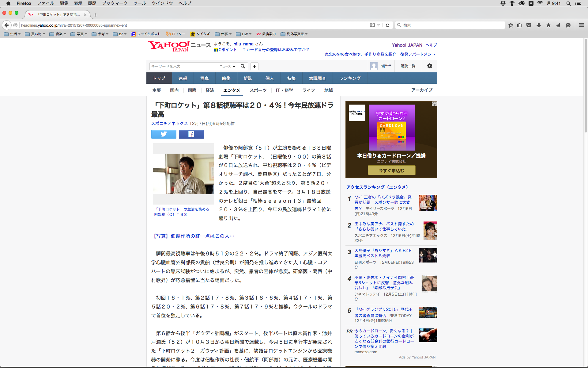Open the Pocket save icon
Screen dimensions: 588x368
[529, 25]
